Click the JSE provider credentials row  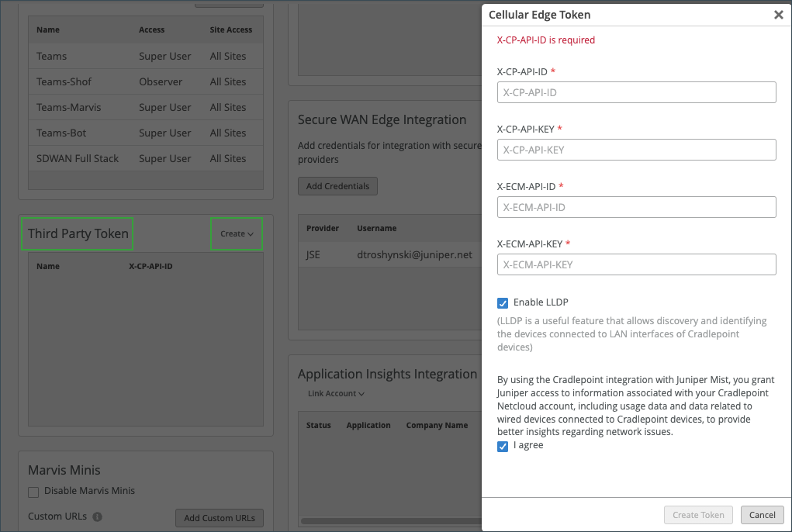pyautogui.click(x=388, y=254)
